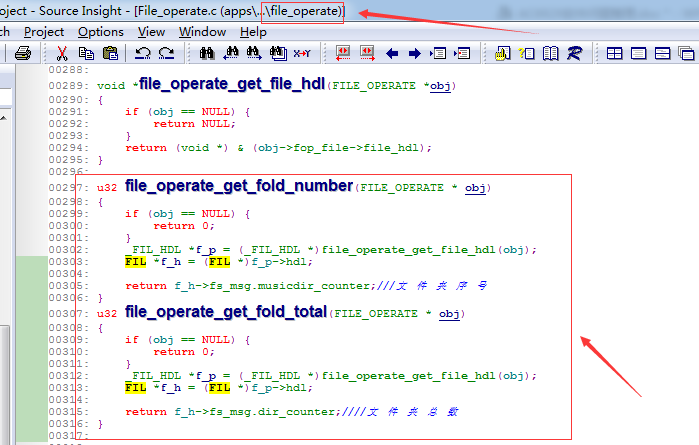
Task: Open the Project menu
Action: click(44, 32)
